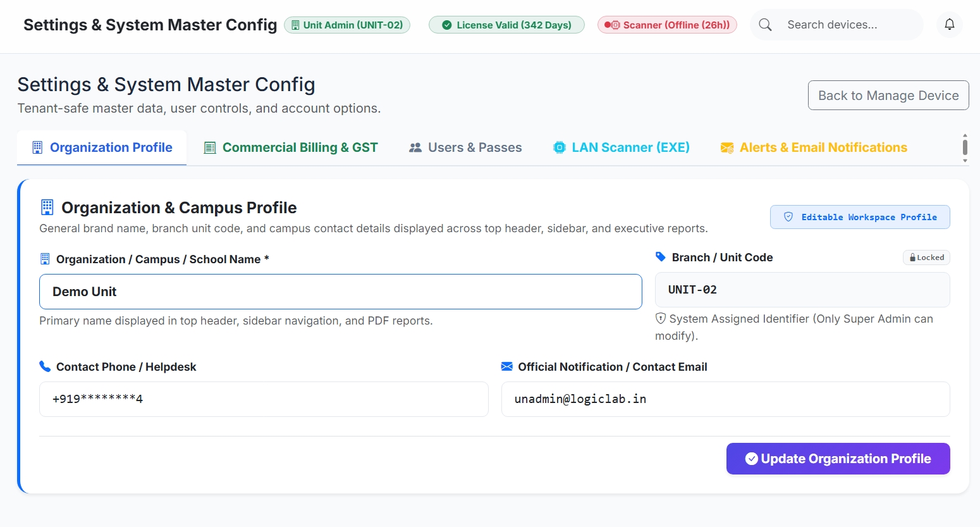Open the Users & Passes tab
This screenshot has height=527, width=980.
(465, 147)
